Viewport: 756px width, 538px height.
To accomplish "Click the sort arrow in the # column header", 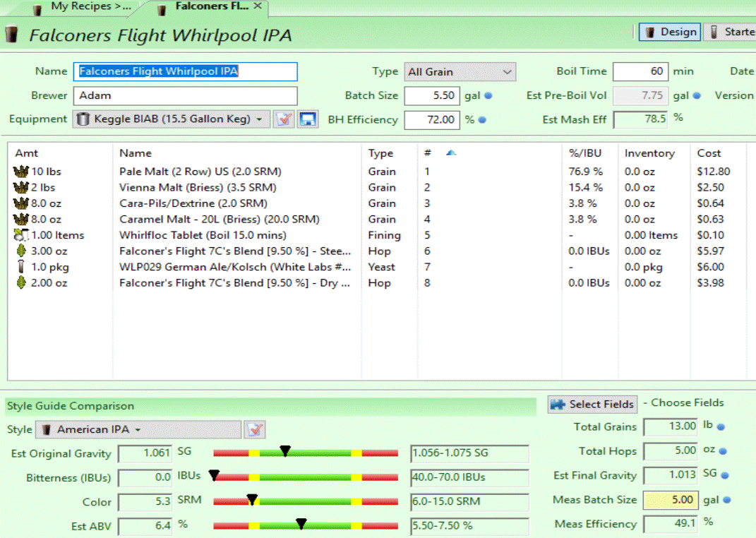I will tap(451, 153).
